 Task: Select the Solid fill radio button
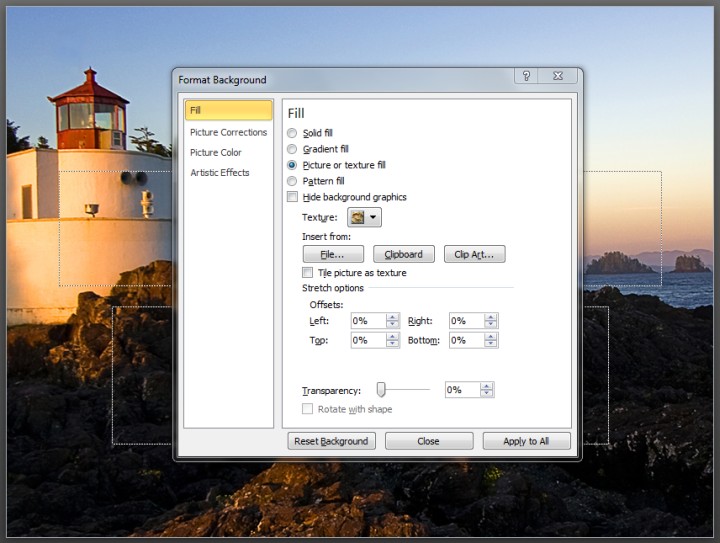pos(292,133)
